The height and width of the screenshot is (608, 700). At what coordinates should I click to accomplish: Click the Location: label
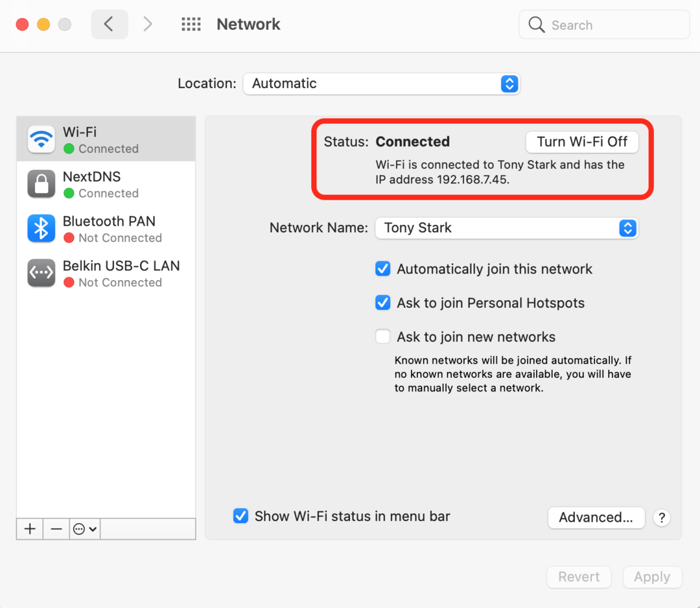207,84
